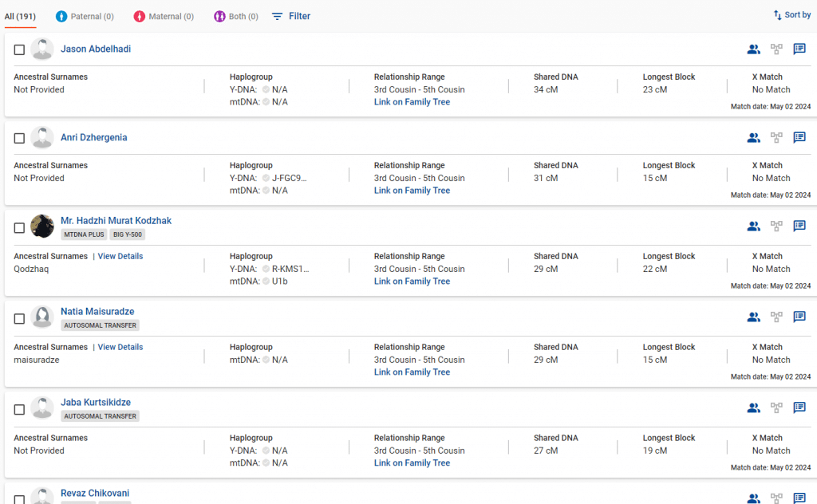Image resolution: width=817 pixels, height=504 pixels.
Task: Open notes icon for Natia Maisuradze
Action: point(799,317)
